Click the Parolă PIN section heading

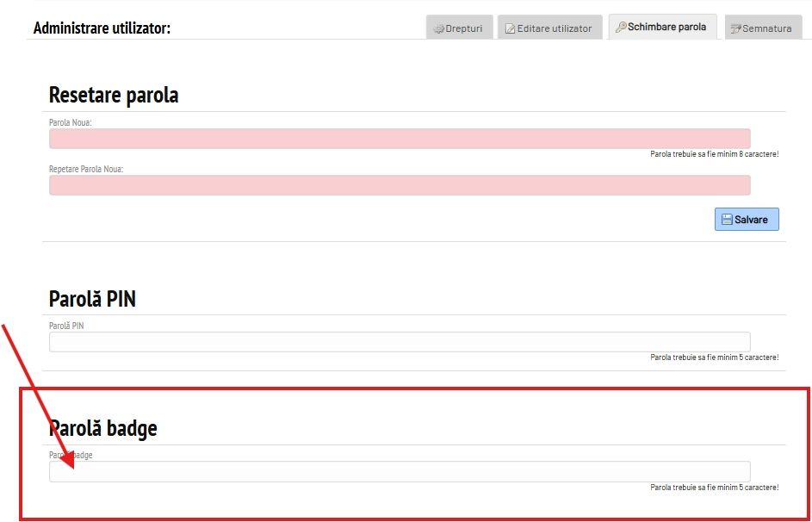(92, 299)
